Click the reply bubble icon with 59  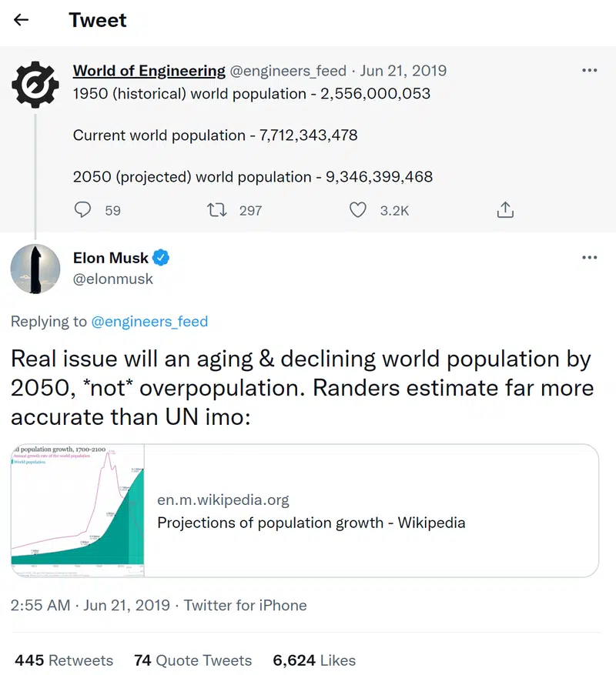(82, 210)
